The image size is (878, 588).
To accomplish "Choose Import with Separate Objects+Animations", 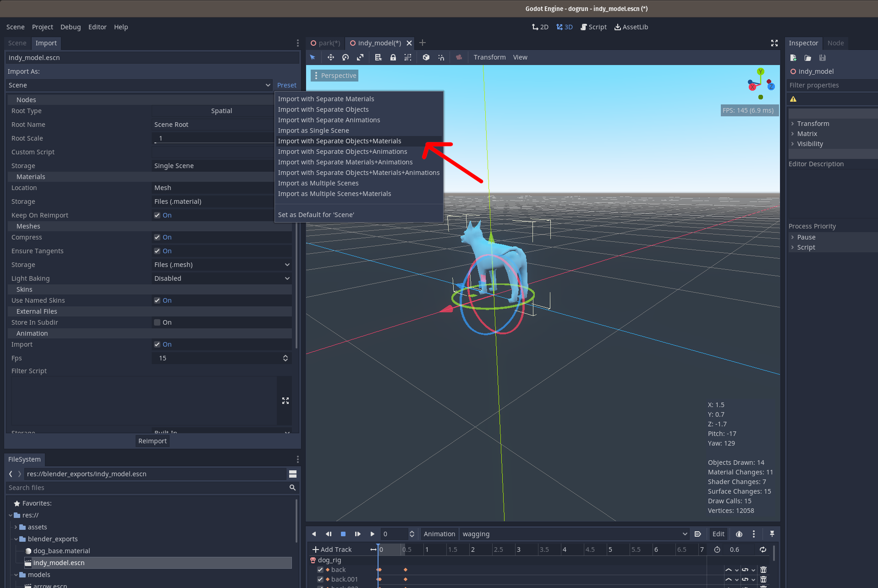I will tap(342, 152).
